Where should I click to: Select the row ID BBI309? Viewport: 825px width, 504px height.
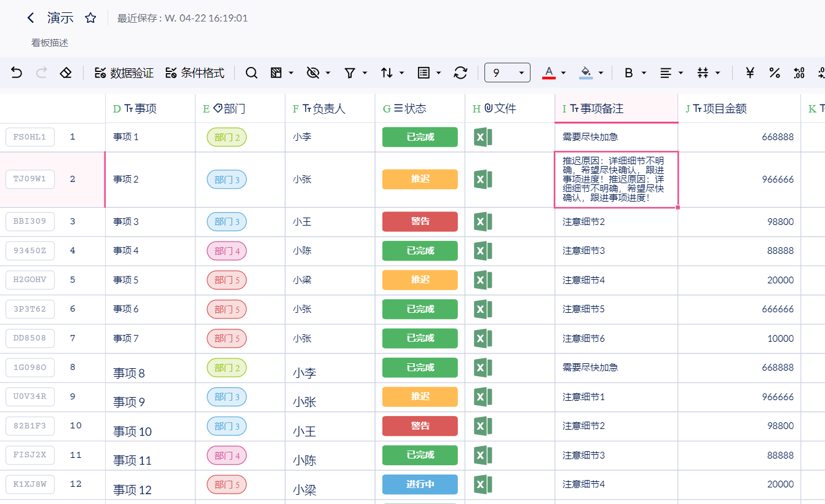30,222
